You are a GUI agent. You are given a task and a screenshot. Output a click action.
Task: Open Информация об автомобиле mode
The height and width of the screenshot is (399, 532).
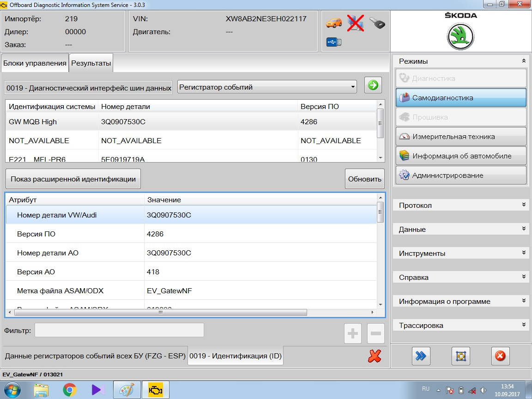pyautogui.click(x=461, y=156)
